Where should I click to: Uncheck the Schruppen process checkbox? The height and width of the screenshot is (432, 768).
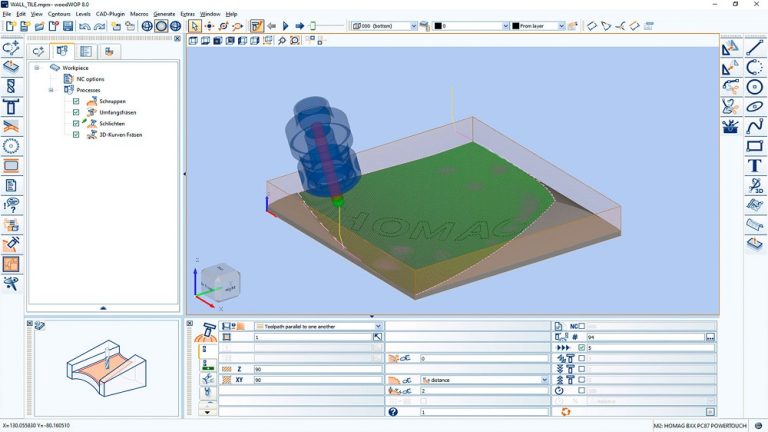pos(76,101)
